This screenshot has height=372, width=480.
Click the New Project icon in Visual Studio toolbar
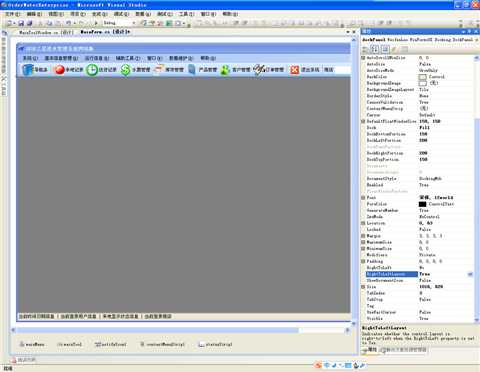coord(9,23)
